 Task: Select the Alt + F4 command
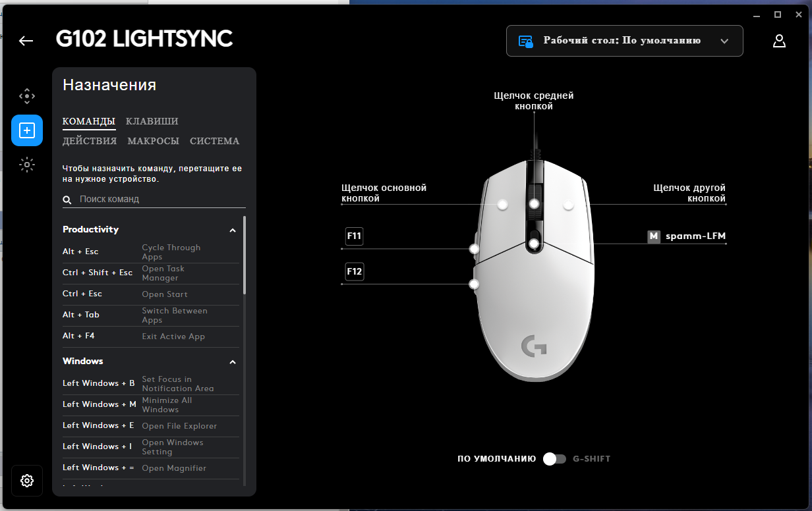tap(151, 336)
